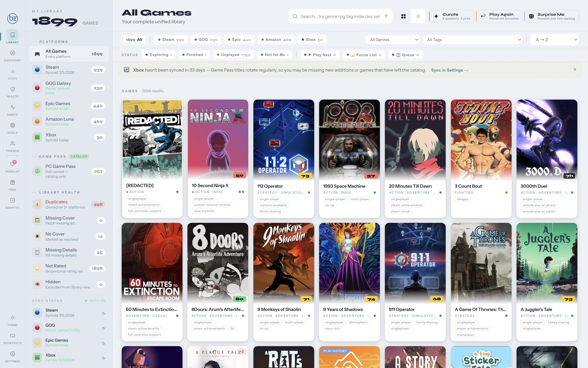This screenshot has width=588, height=368.
Task: Select All Games in Platforms list
Action: click(69, 54)
